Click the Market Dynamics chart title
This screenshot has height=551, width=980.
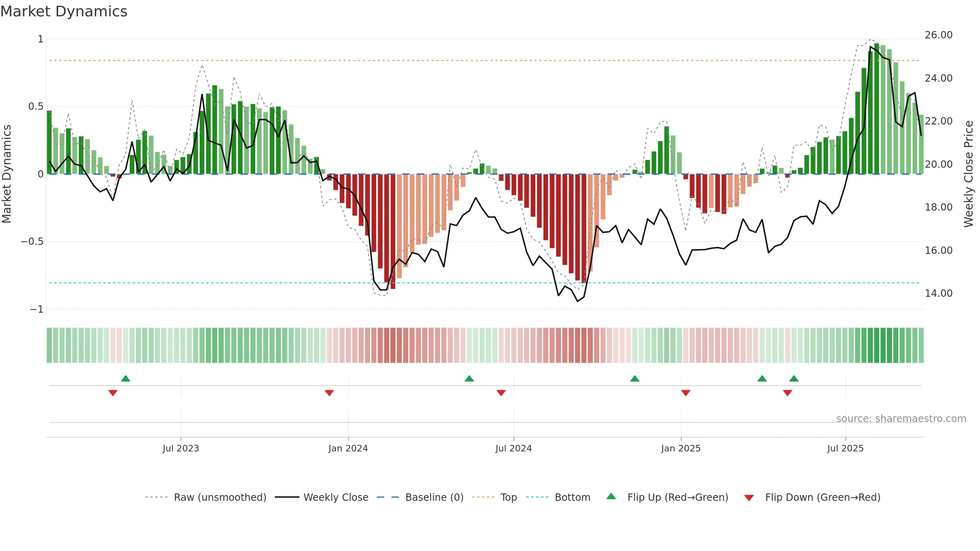64,11
